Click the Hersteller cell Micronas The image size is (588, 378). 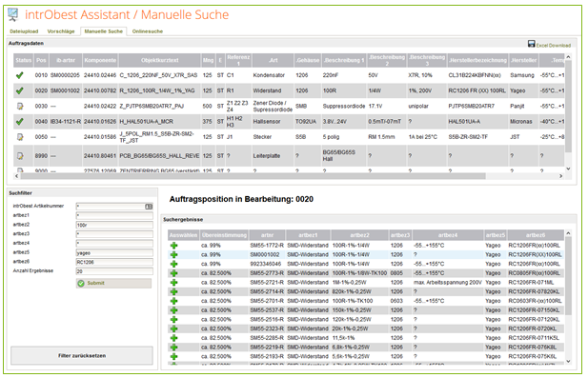521,121
